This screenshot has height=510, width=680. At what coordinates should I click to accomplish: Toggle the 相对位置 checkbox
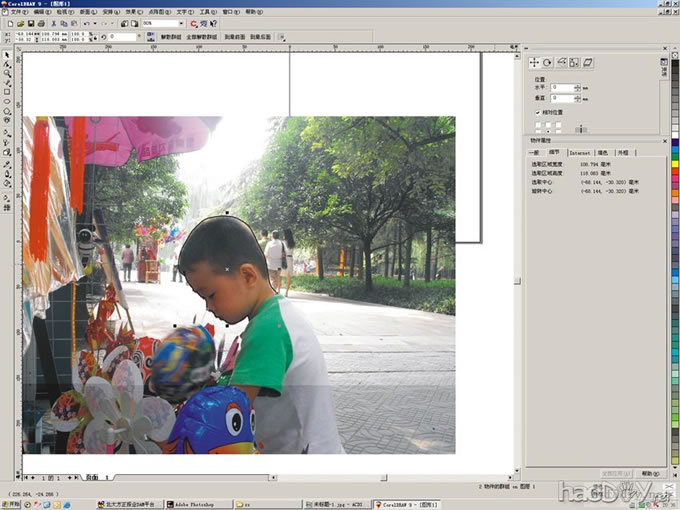point(537,113)
